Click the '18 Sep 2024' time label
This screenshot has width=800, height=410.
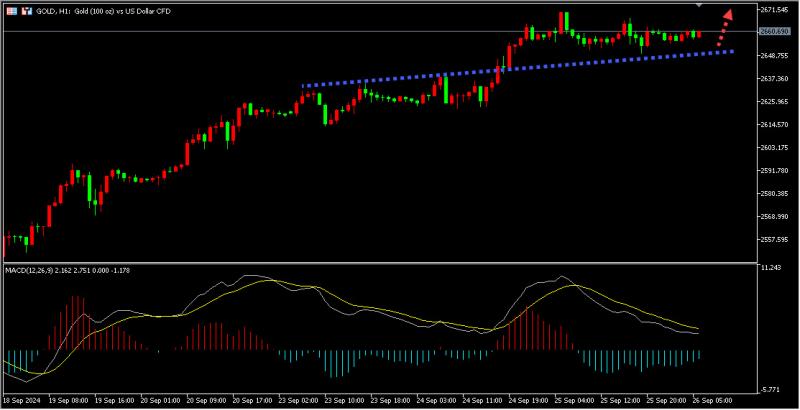20,400
